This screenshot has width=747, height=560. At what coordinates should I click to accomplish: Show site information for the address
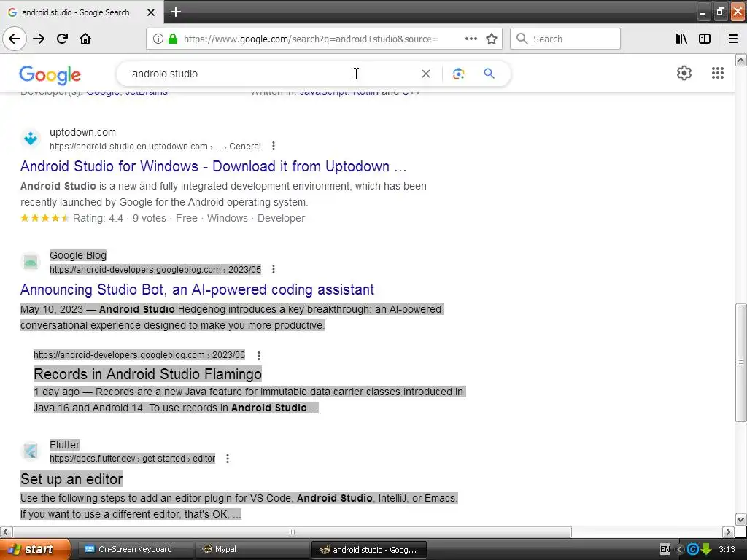pyautogui.click(x=158, y=39)
